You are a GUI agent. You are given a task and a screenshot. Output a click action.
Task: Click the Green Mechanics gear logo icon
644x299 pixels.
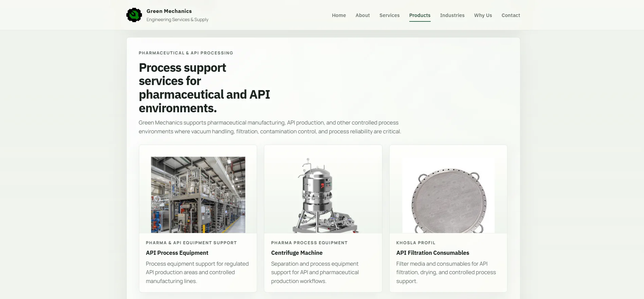(x=134, y=15)
